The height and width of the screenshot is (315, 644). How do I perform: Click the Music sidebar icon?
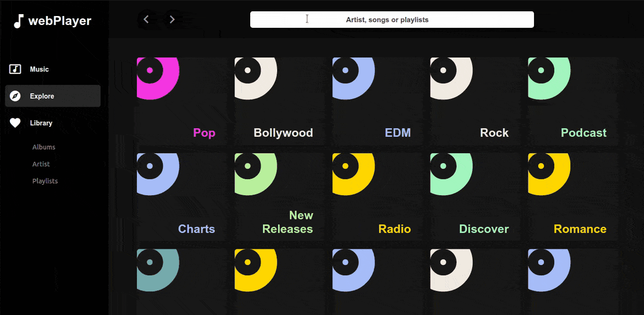pos(15,69)
